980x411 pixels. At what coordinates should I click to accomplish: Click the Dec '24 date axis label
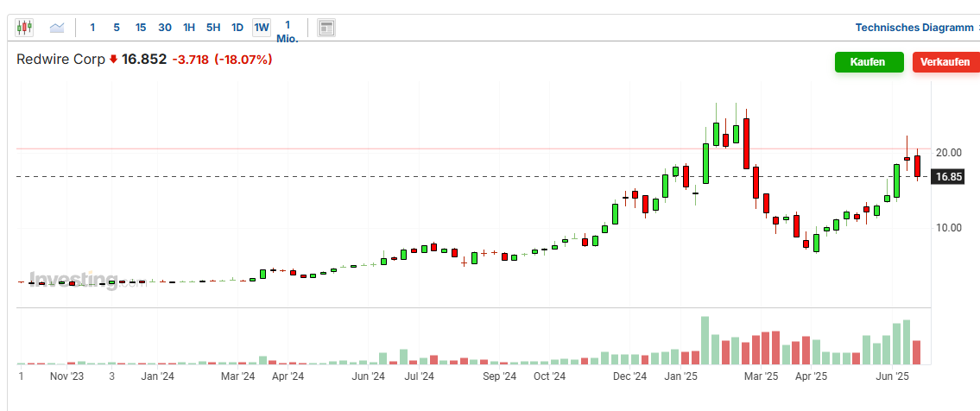tap(630, 376)
